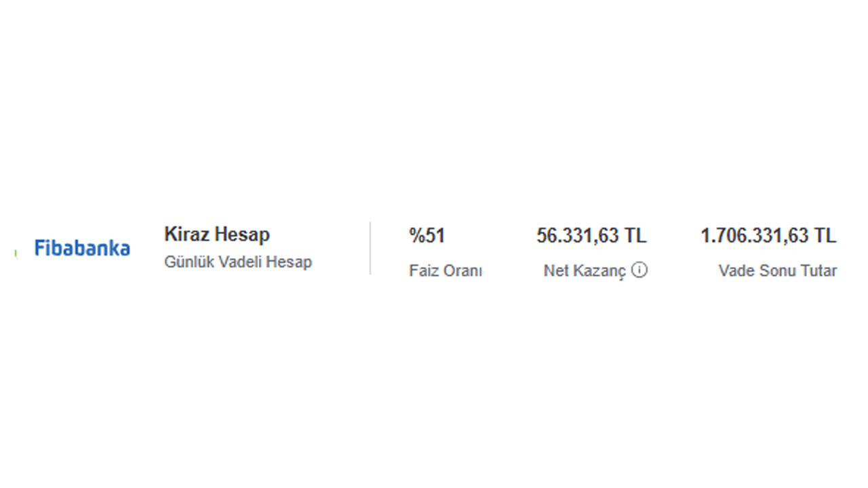Screen dimensions: 868x488
Task: Click the %51 interest rate value
Action: tap(427, 236)
